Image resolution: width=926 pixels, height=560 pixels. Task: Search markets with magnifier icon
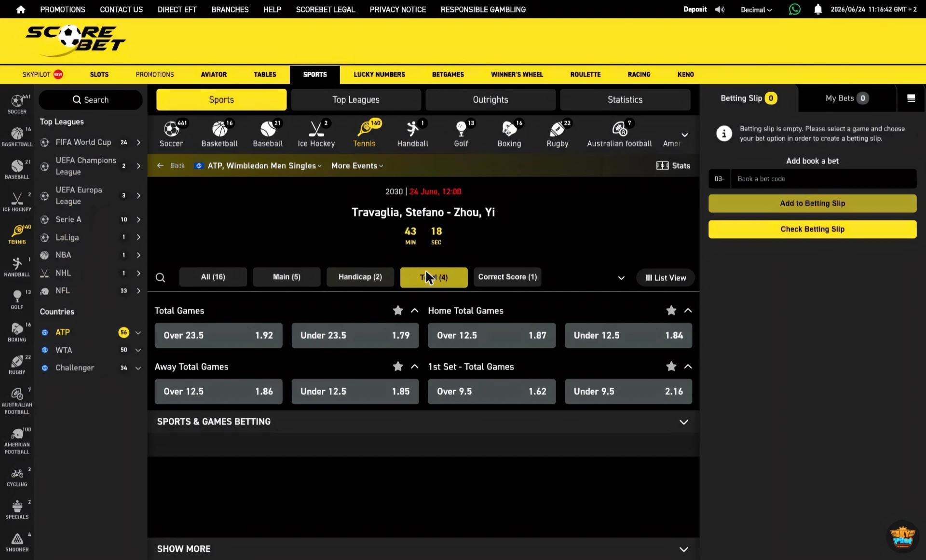click(x=161, y=277)
